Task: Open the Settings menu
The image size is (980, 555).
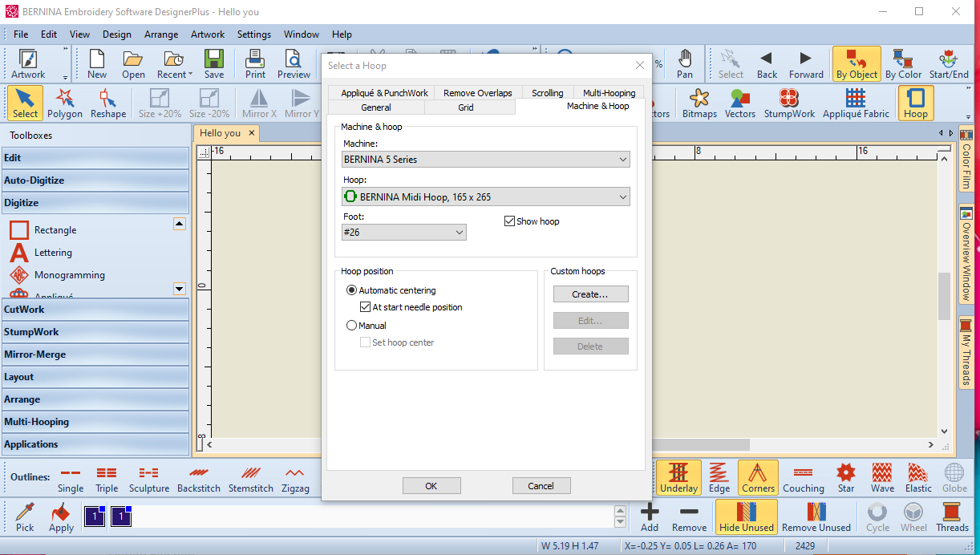Action: [x=254, y=34]
